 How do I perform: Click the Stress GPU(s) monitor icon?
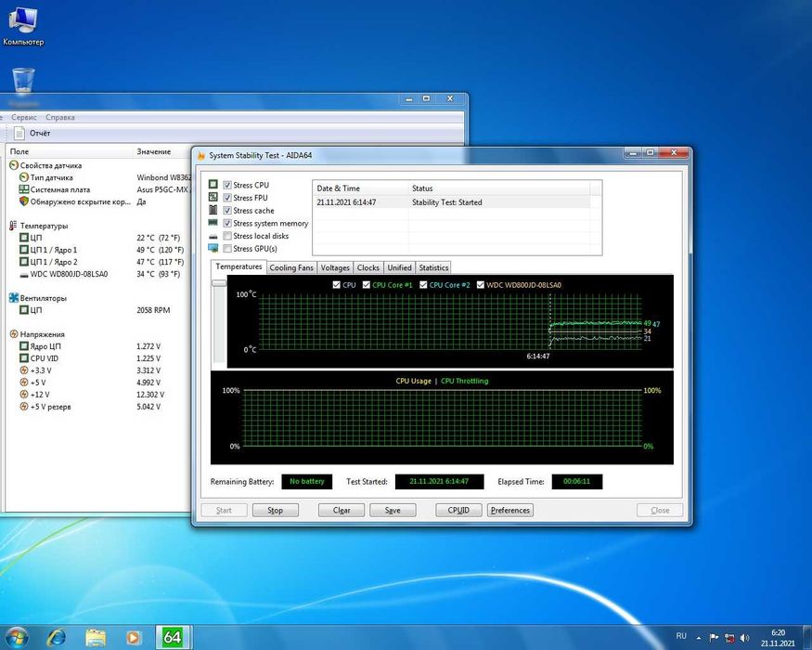[x=213, y=248]
